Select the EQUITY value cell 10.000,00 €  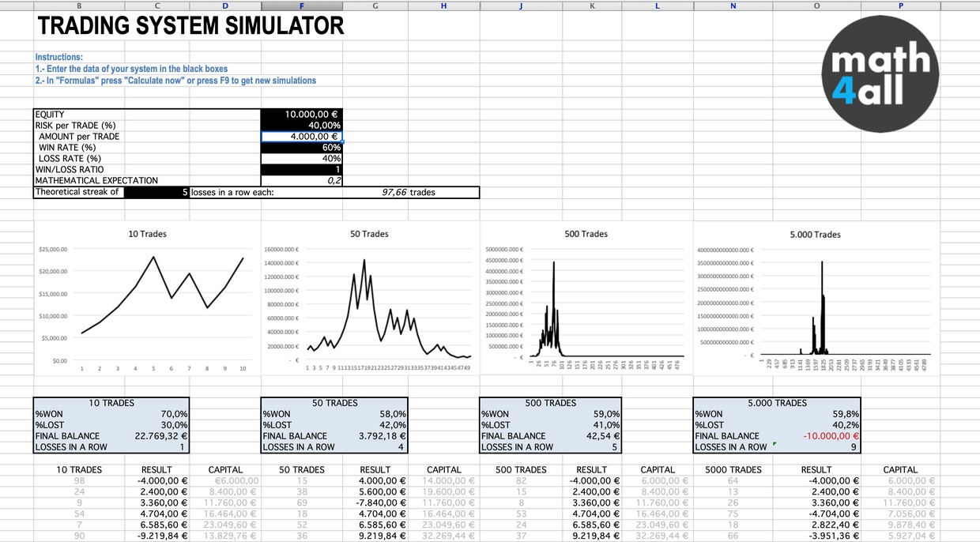[x=301, y=115]
